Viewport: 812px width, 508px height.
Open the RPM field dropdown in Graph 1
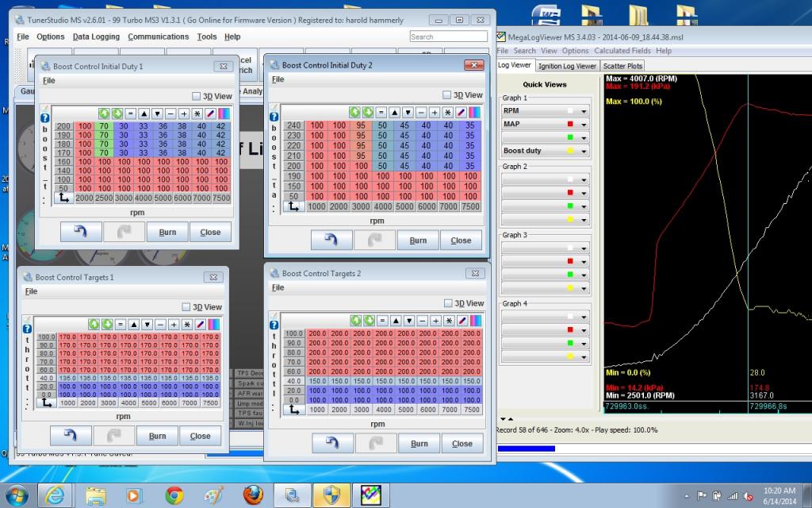(584, 112)
